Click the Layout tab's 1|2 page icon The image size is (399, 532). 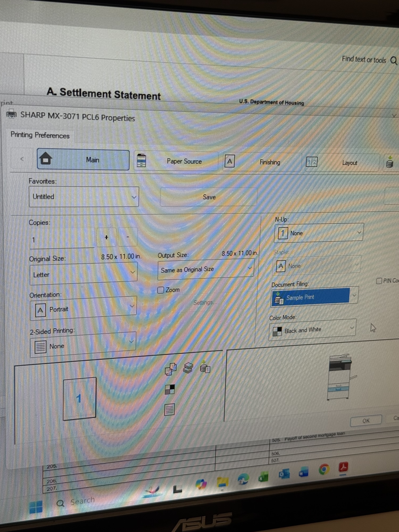coord(311,162)
